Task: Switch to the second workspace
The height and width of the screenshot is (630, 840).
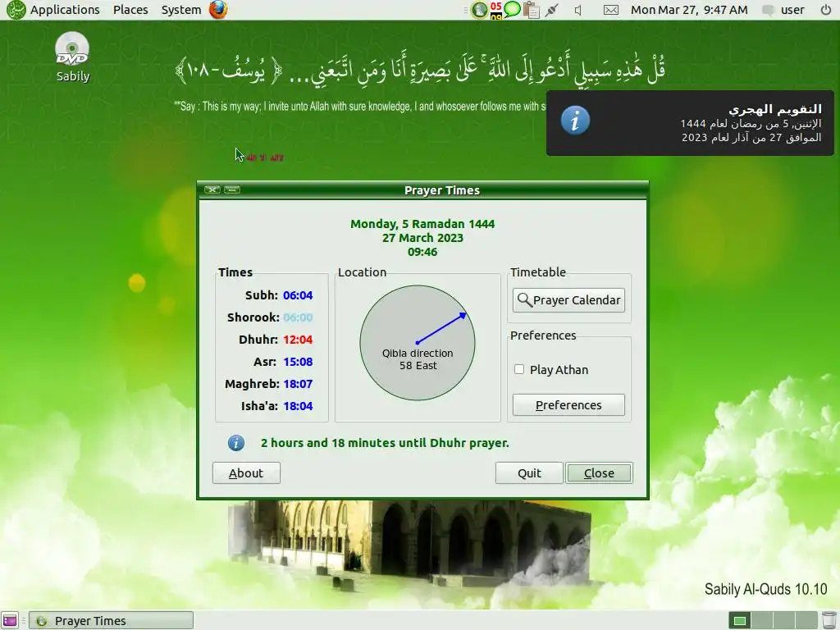Action: (x=762, y=620)
